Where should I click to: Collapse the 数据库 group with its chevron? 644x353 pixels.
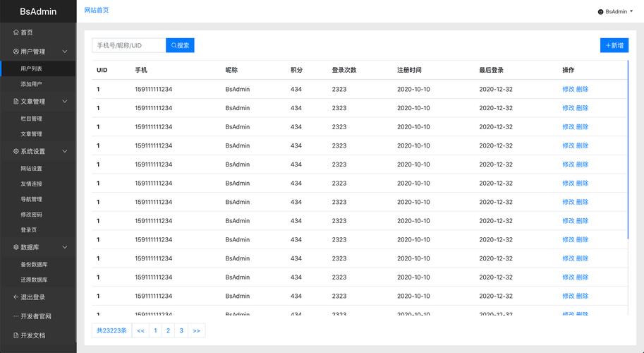click(65, 247)
